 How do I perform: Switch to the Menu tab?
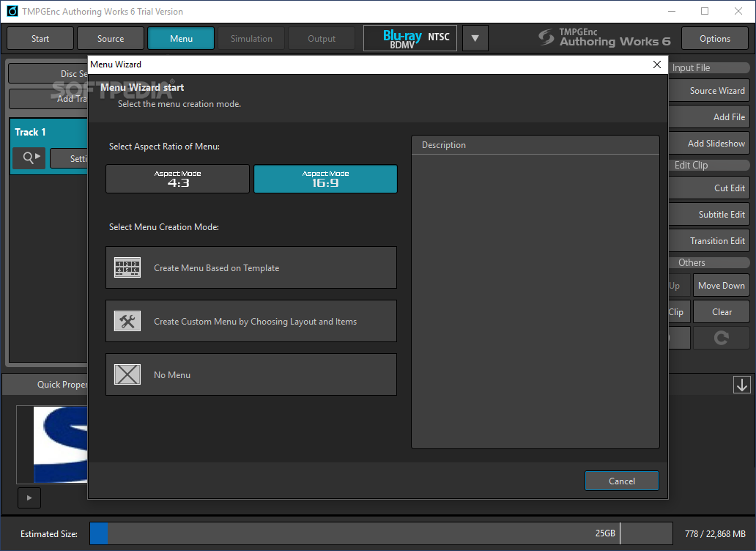(181, 39)
